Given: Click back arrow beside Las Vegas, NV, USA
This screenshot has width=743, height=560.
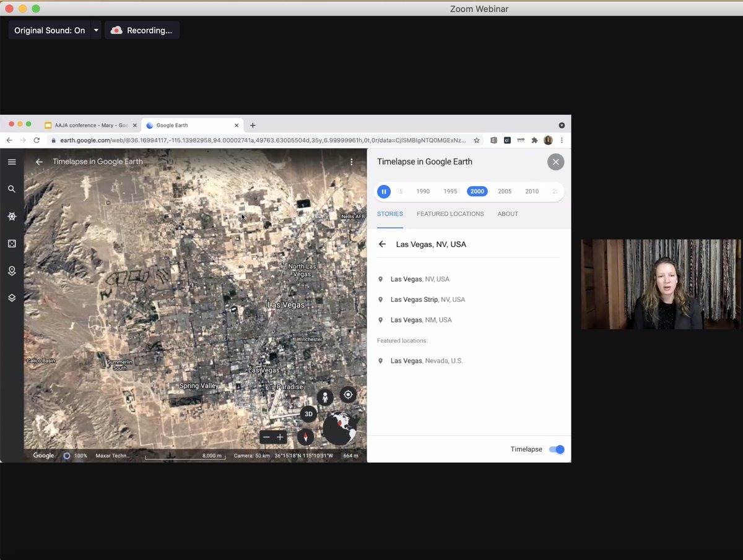Looking at the screenshot, I should point(382,244).
